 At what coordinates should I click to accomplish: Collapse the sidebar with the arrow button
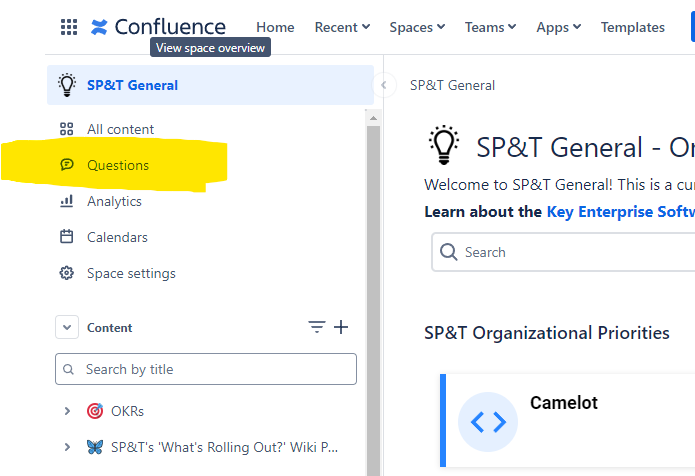point(384,85)
